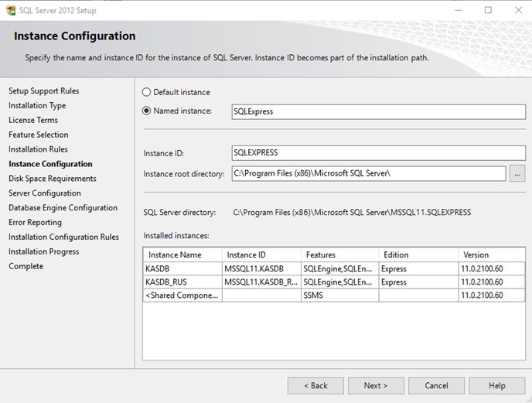
Task: Click the MSSQL11.KASDB instance ID cell
Action: pos(261,268)
